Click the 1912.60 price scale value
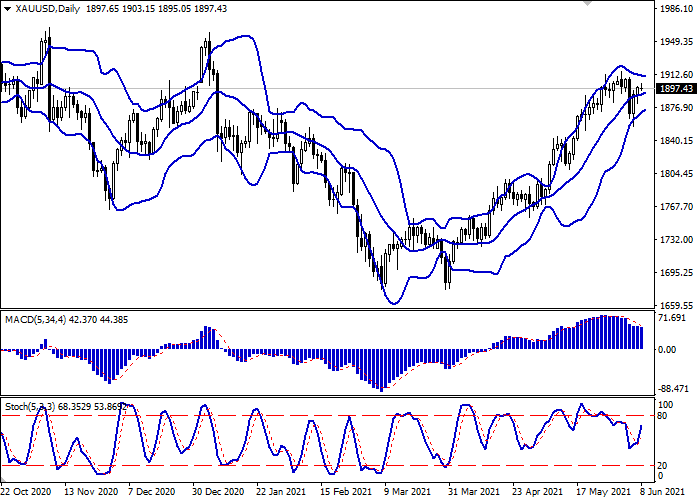700x500 pixels. [x=676, y=75]
